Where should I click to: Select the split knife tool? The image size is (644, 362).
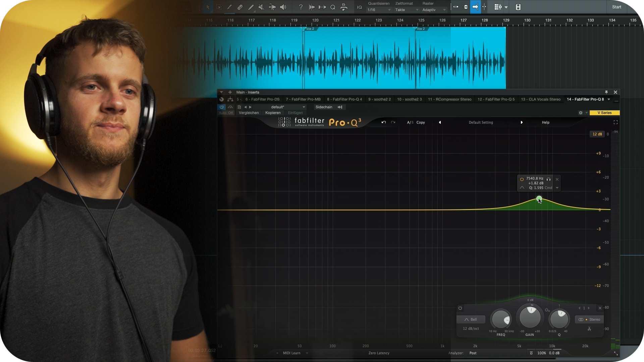(229, 7)
